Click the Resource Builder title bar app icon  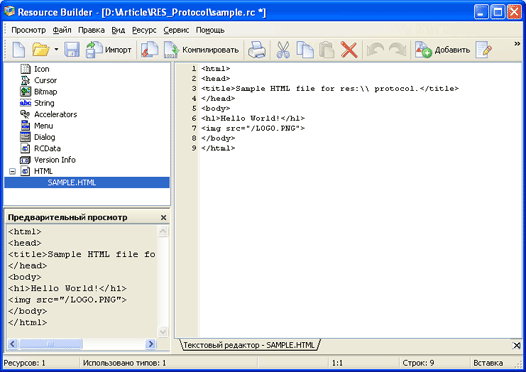9,12
